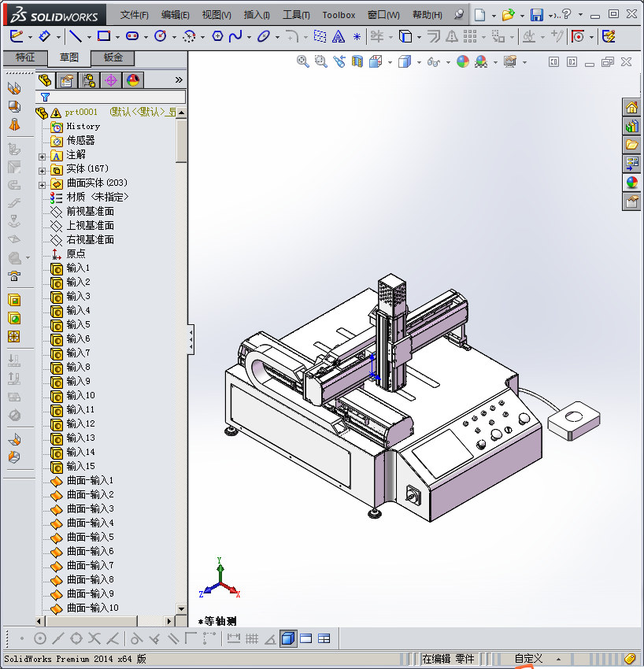Image resolution: width=644 pixels, height=669 pixels.
Task: Open File Explorer in task pane
Action: point(631,145)
